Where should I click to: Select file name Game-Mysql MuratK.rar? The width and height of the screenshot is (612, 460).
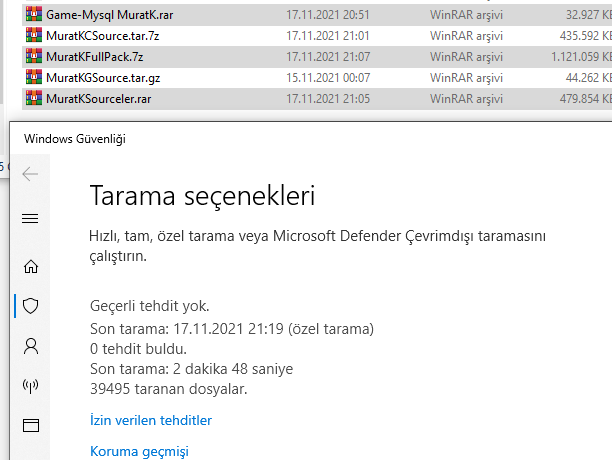109,15
